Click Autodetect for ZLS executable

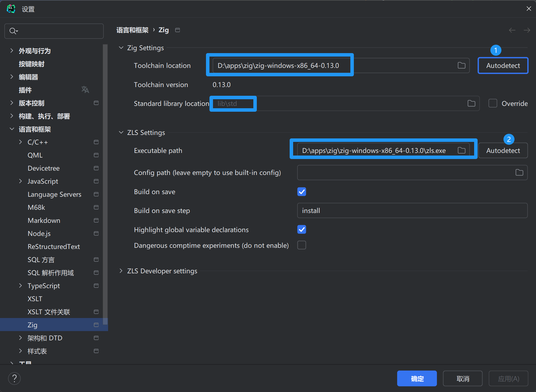(x=503, y=151)
